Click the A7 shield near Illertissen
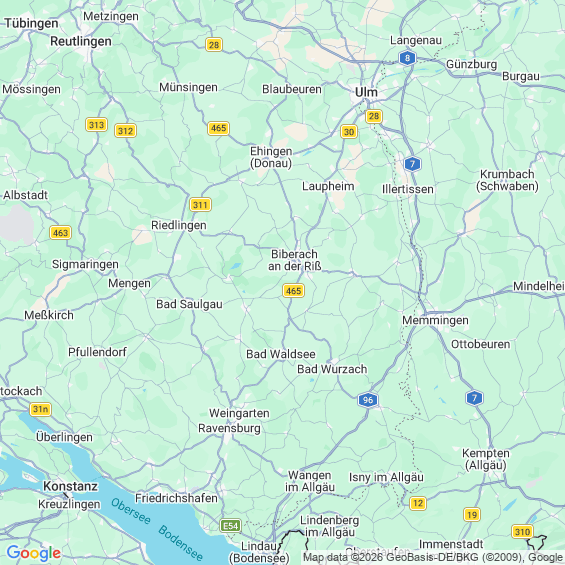This screenshot has height=565, width=565. pyautogui.click(x=413, y=164)
